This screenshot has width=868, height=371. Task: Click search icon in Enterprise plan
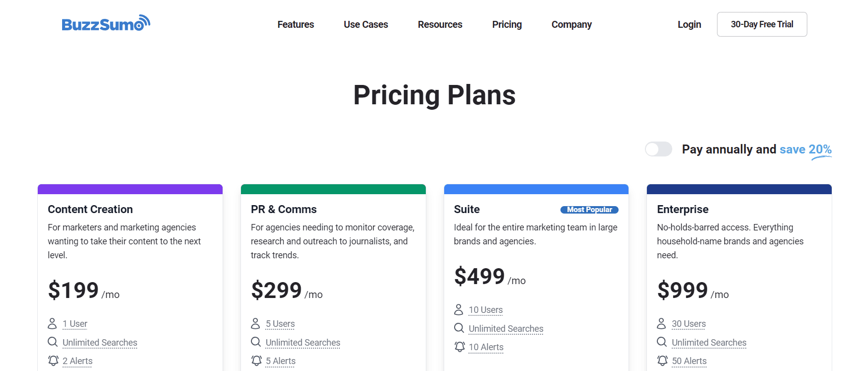pos(662,342)
